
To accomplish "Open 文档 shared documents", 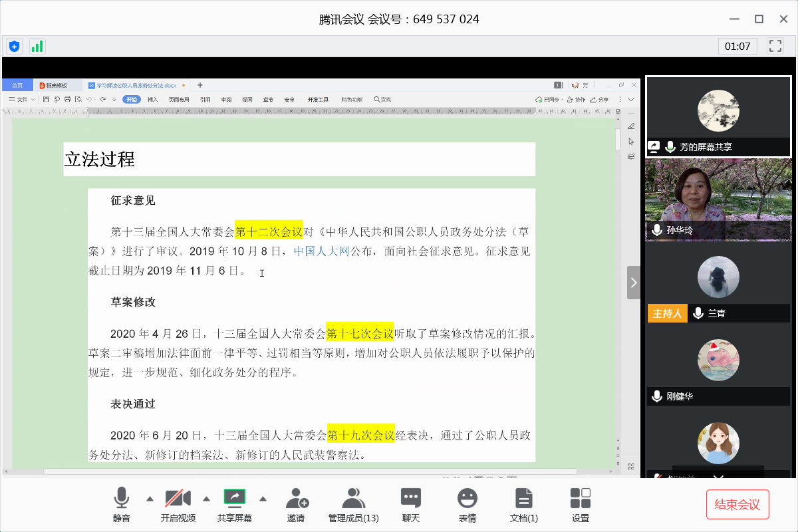I will point(523,504).
